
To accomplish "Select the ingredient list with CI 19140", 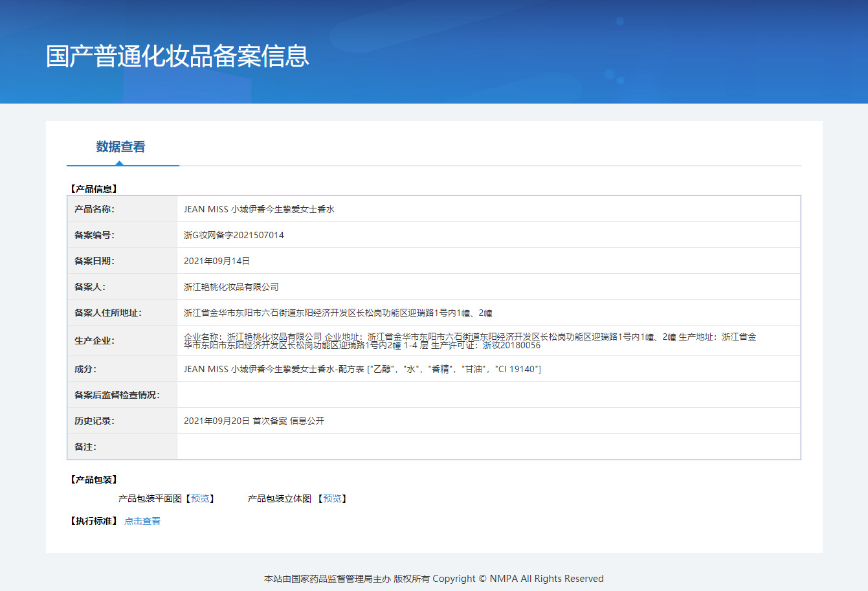I will pos(362,369).
